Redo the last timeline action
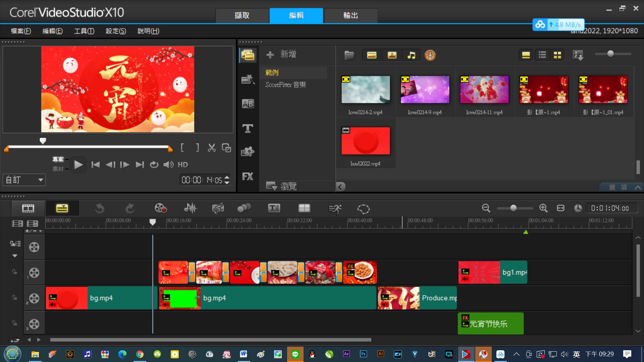 tap(130, 208)
